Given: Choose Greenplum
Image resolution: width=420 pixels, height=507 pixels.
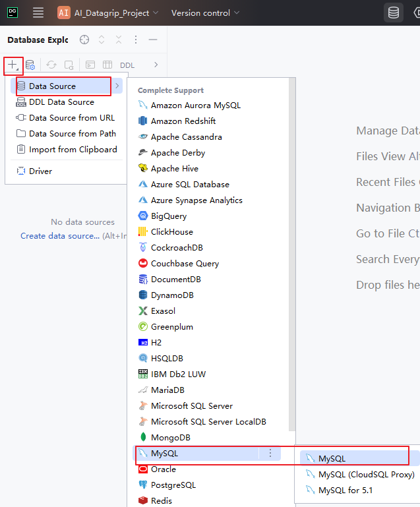Looking at the screenshot, I should click(x=207, y=327).
